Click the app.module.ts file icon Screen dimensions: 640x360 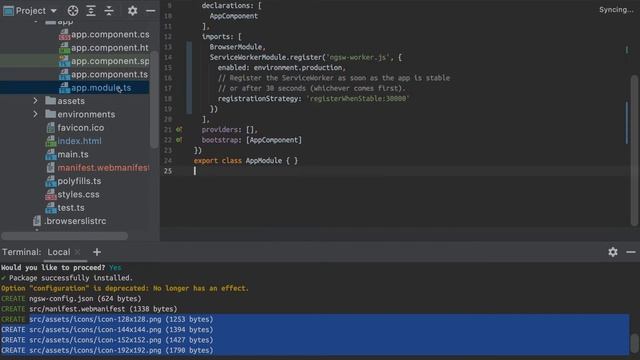64,88
